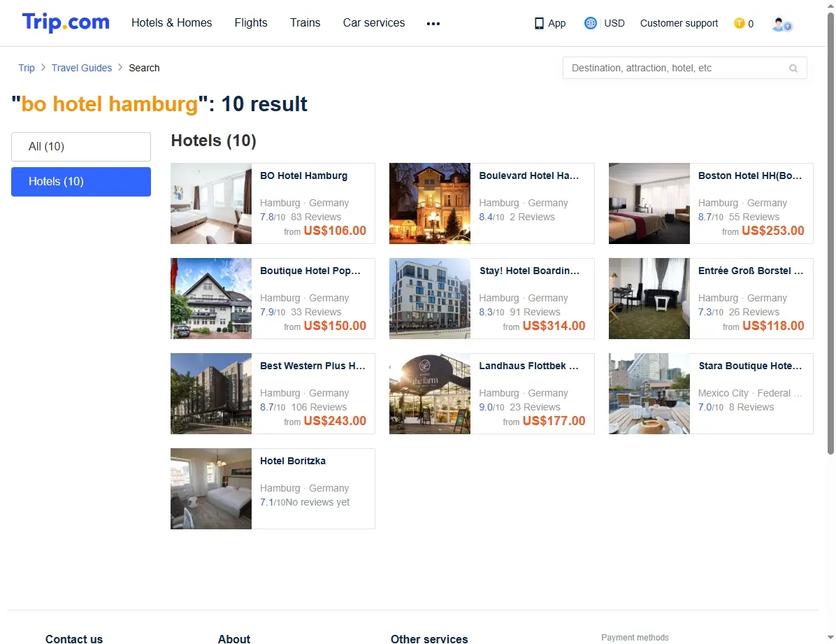
Task: Open the user profile avatar
Action: pyautogui.click(x=781, y=24)
